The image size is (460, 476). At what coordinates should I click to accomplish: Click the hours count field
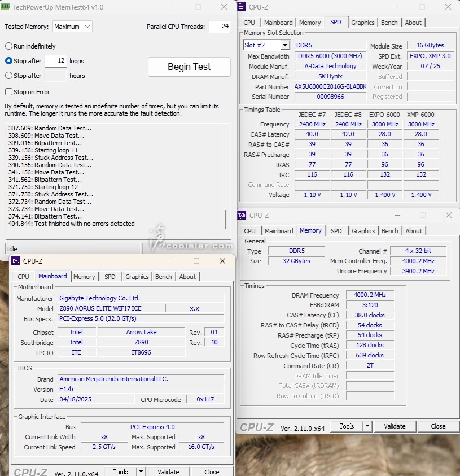(55, 76)
